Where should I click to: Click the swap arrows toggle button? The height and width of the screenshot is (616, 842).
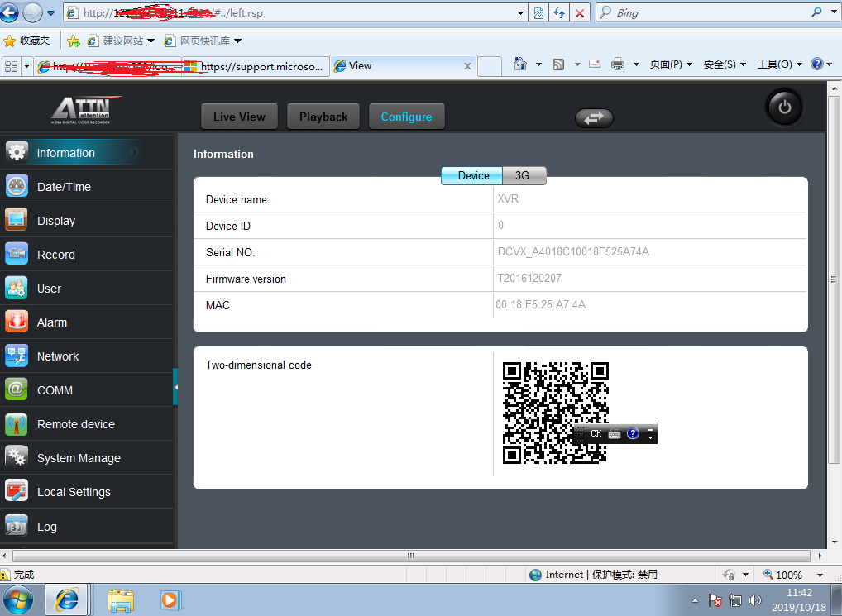(594, 118)
